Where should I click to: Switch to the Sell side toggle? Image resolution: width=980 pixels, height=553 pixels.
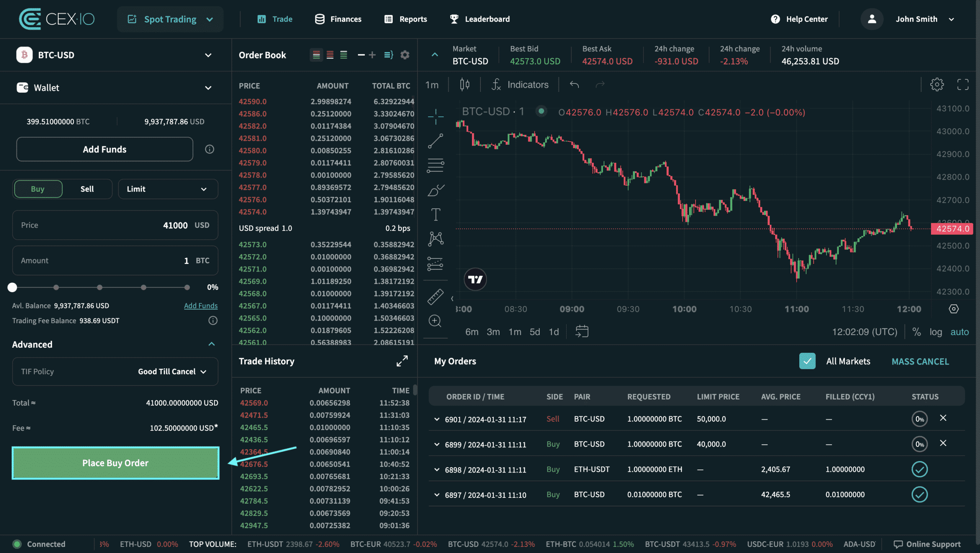click(x=87, y=189)
